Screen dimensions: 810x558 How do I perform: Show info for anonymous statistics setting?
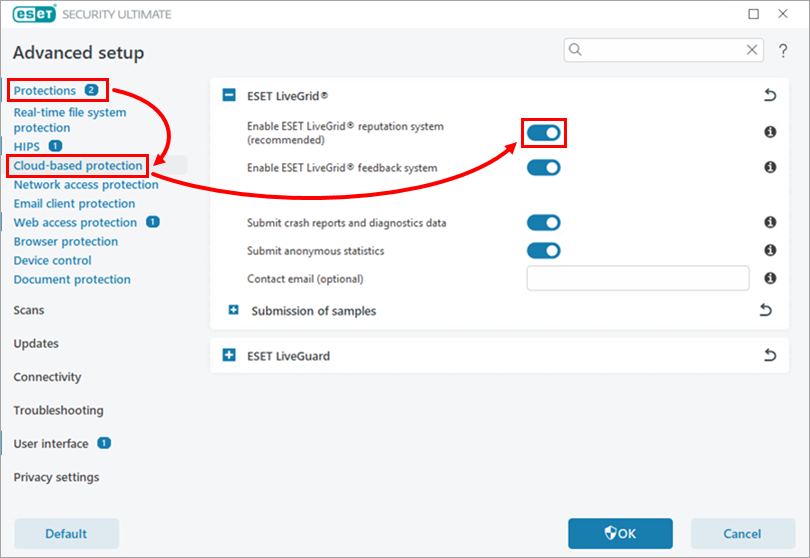click(x=770, y=251)
